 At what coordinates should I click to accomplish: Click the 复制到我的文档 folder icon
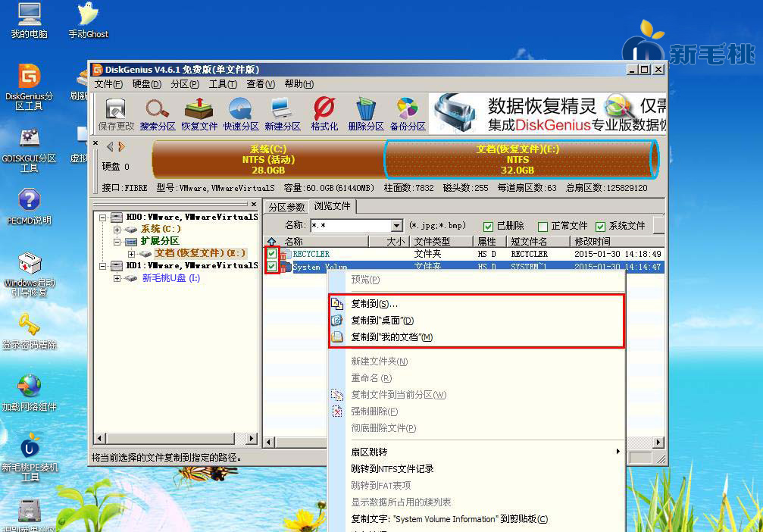tap(337, 336)
